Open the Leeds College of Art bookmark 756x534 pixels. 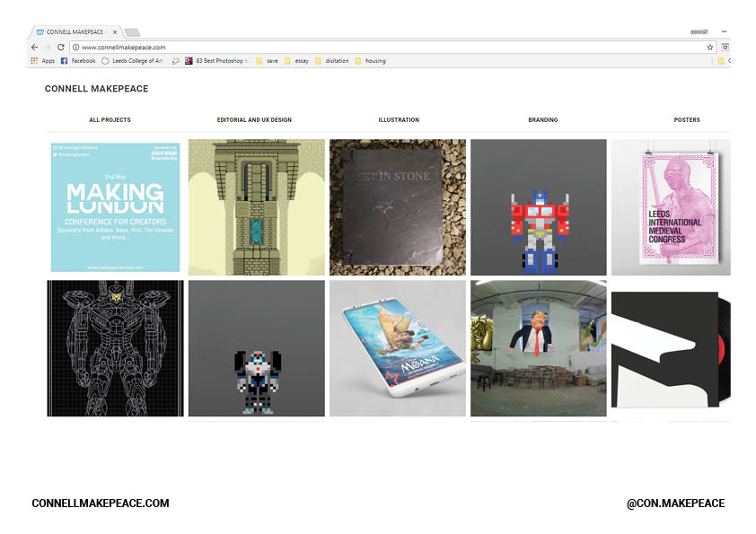132,61
